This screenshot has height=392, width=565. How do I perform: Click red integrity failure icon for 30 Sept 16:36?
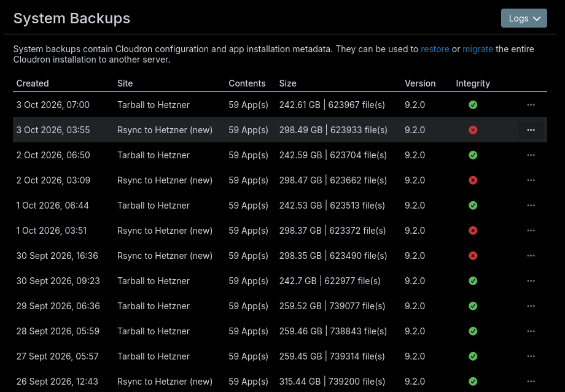(473, 256)
